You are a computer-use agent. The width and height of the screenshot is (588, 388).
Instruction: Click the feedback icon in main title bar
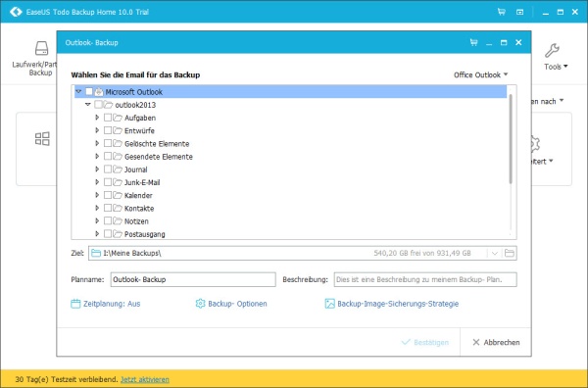(x=519, y=12)
